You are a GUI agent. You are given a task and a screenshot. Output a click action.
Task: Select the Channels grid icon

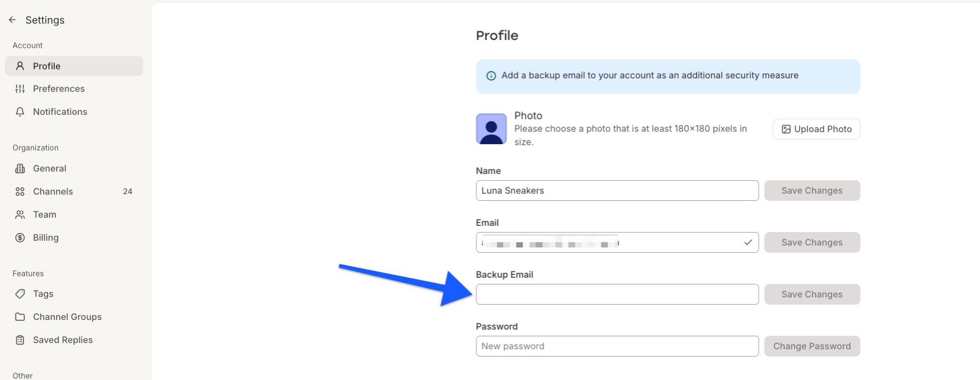click(x=20, y=191)
